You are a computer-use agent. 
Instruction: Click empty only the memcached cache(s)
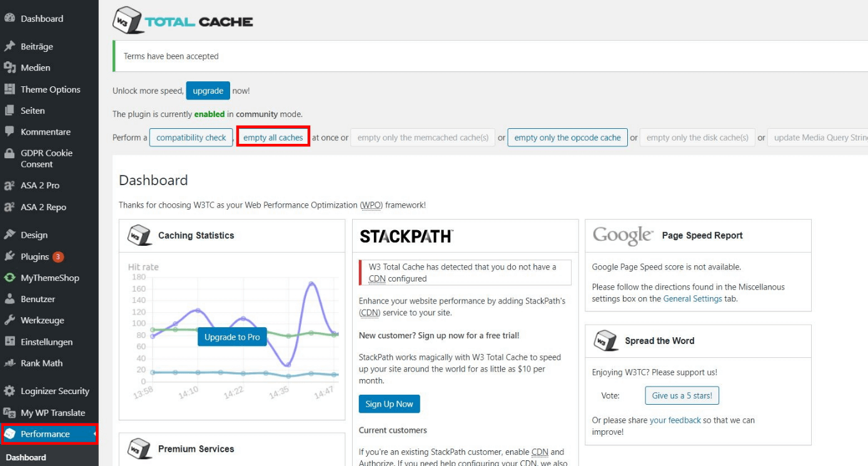[423, 138]
